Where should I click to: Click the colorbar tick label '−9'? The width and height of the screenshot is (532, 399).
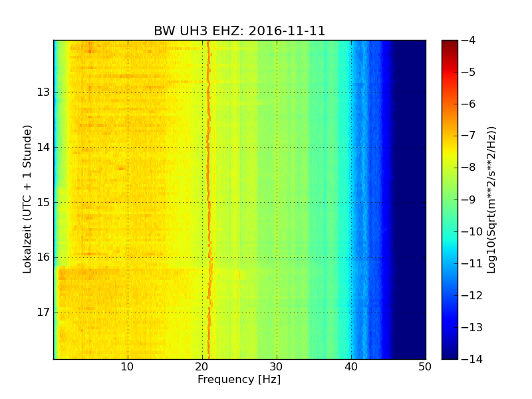click(x=469, y=199)
